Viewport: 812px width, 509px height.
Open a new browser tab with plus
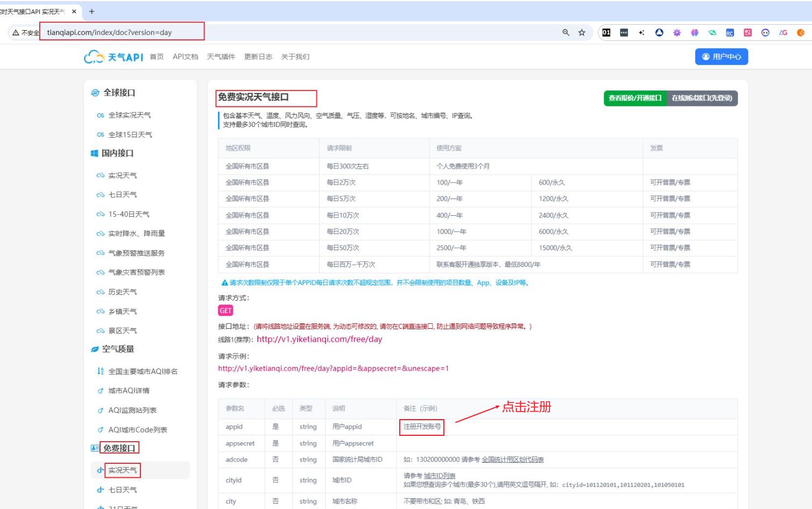point(91,11)
